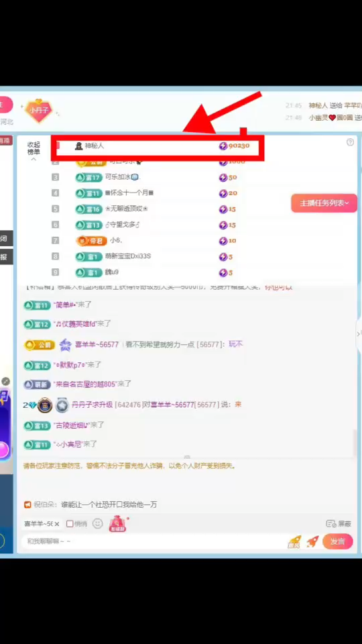
Task: Click the chat username 默默p7
Action: (x=70, y=365)
